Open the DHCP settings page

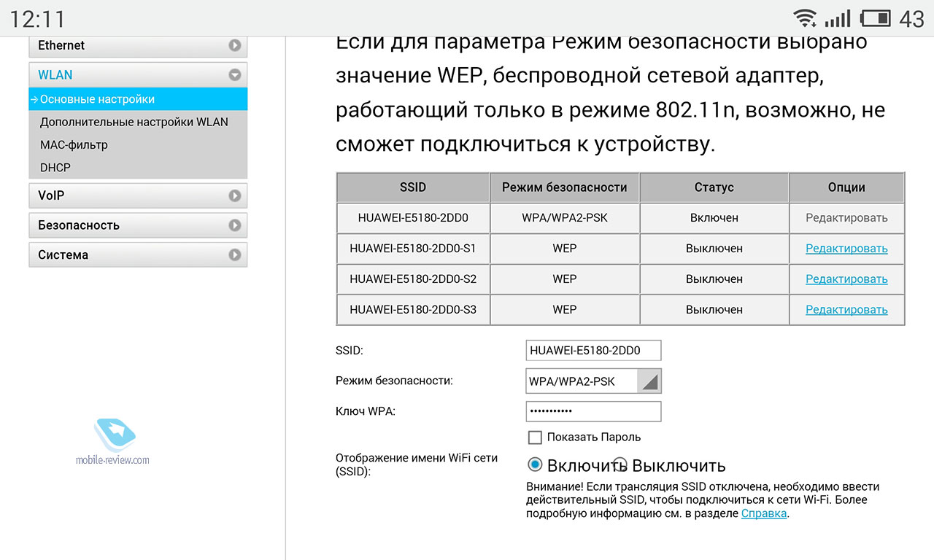(55, 167)
